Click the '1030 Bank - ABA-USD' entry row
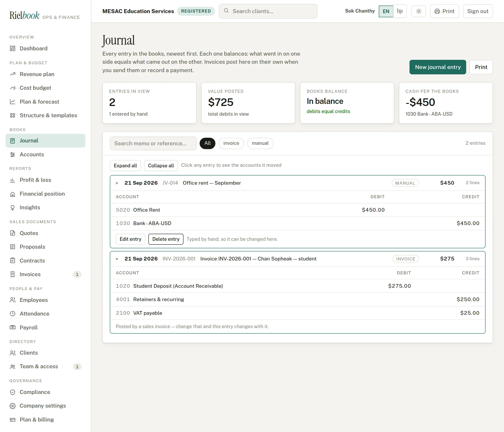Viewport: 504px width, 432px height. (297, 223)
